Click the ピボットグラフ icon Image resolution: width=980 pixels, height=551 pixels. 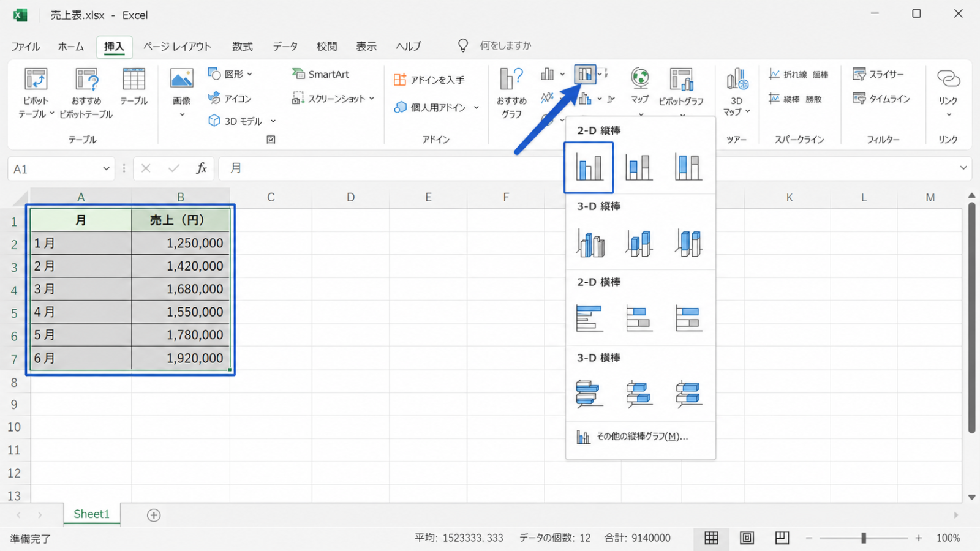681,80
